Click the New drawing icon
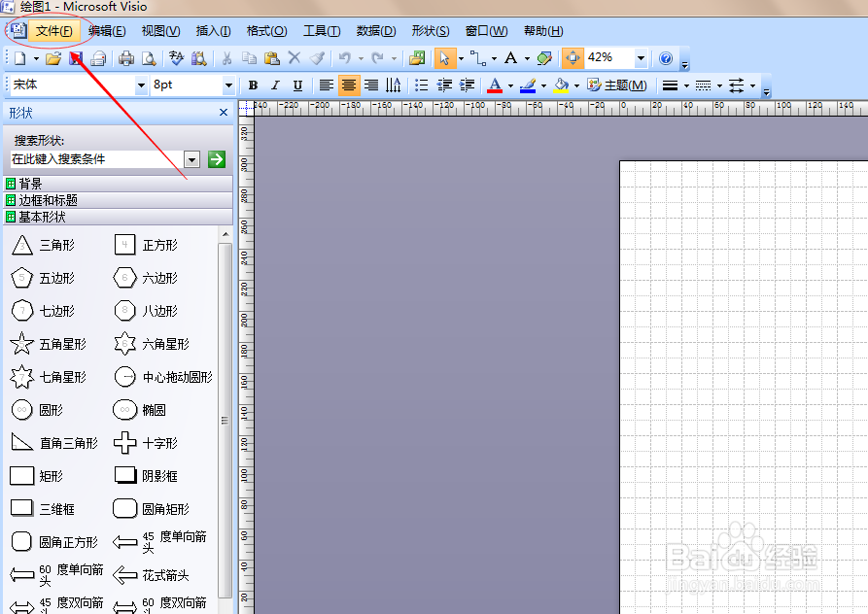 (20, 58)
